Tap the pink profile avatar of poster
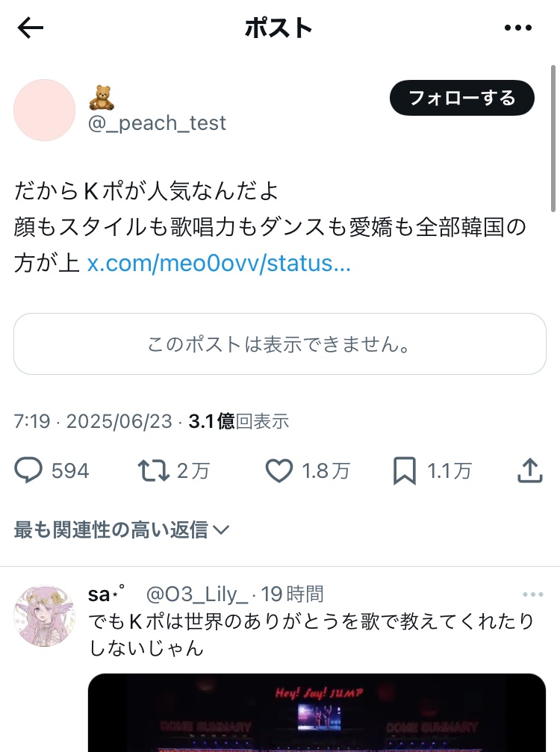The height and width of the screenshot is (752, 560). pyautogui.click(x=45, y=111)
